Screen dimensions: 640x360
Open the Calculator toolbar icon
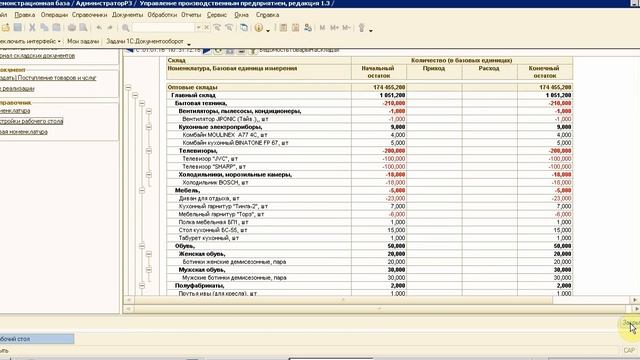point(283,28)
